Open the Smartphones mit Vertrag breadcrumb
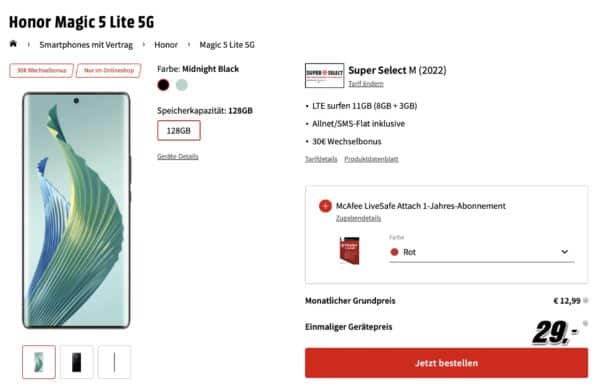Screen dimensions: 600x386 click(86, 45)
